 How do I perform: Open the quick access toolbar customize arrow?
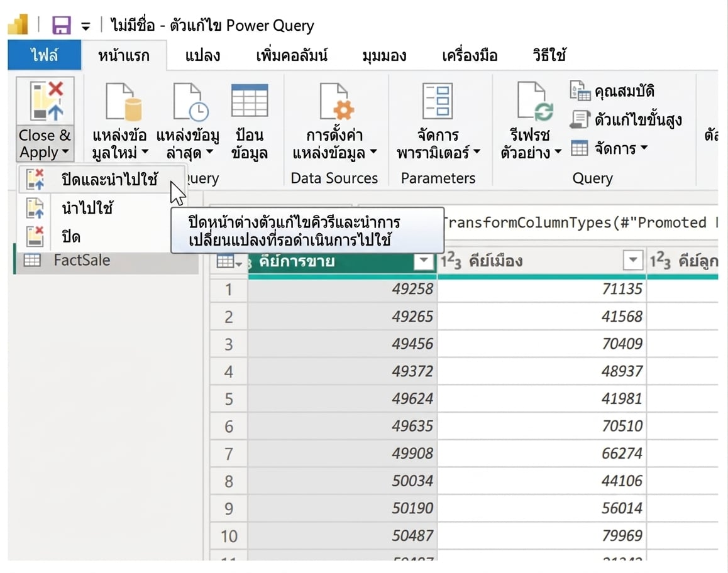(85, 26)
